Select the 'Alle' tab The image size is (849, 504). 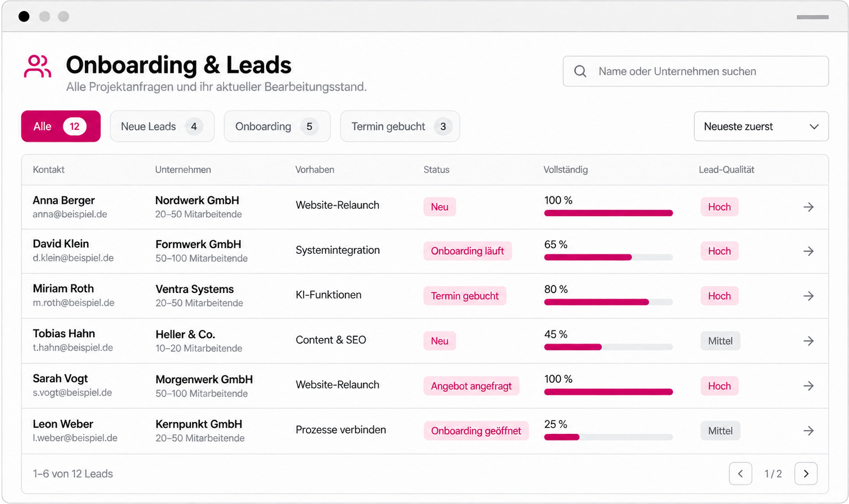61,126
